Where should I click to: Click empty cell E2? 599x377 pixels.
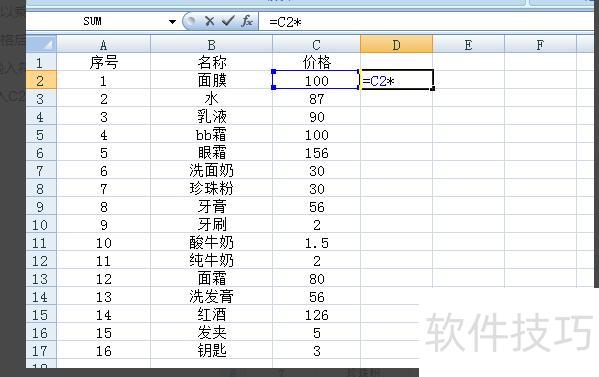click(468, 80)
